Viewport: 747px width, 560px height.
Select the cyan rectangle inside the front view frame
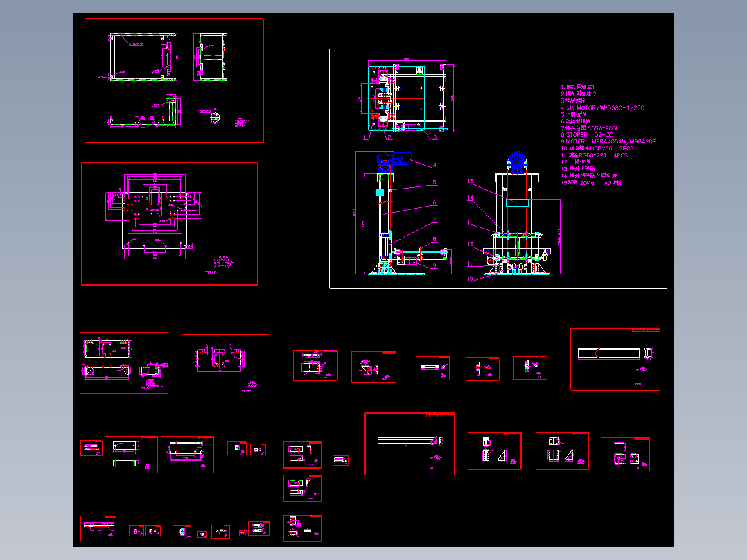[x=518, y=202]
